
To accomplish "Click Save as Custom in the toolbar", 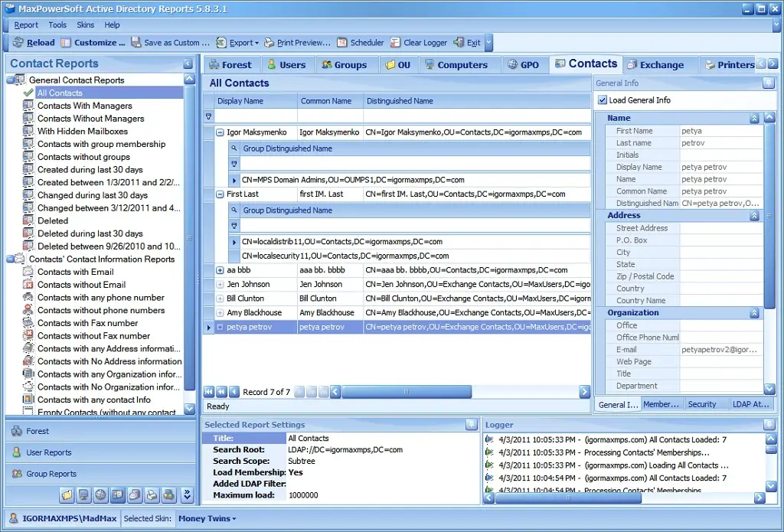I will click(x=171, y=43).
